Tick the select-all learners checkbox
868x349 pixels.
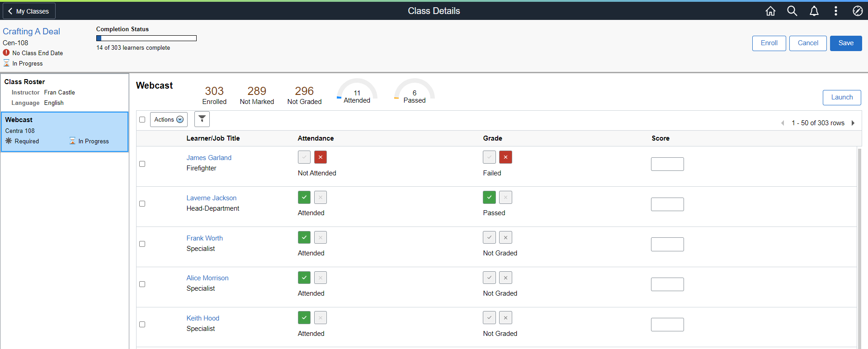point(142,119)
